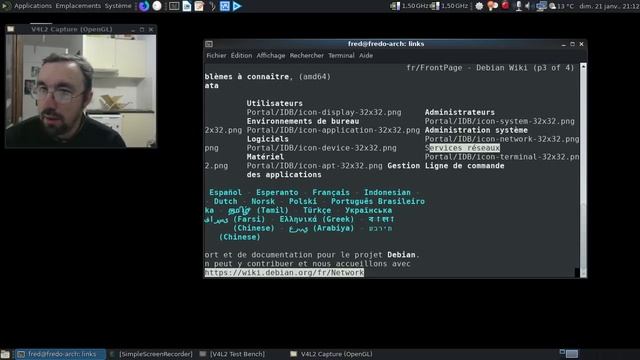640x360 pixels.
Task: Click terminal window menu icon in title bar
Action: pos(209,44)
